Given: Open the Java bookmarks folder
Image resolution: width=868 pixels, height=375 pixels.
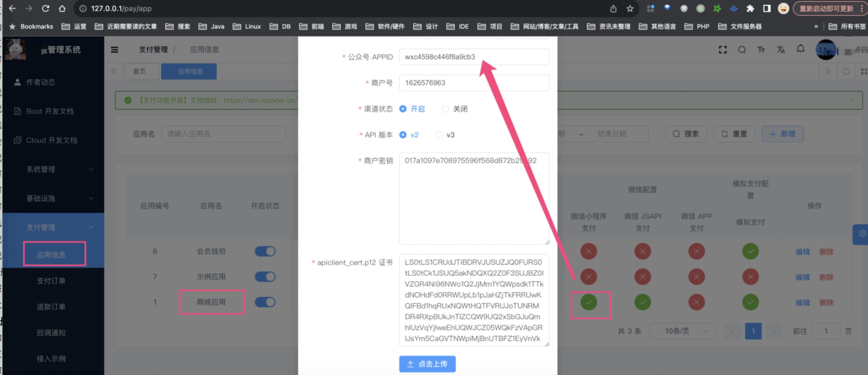Looking at the screenshot, I should (x=212, y=26).
